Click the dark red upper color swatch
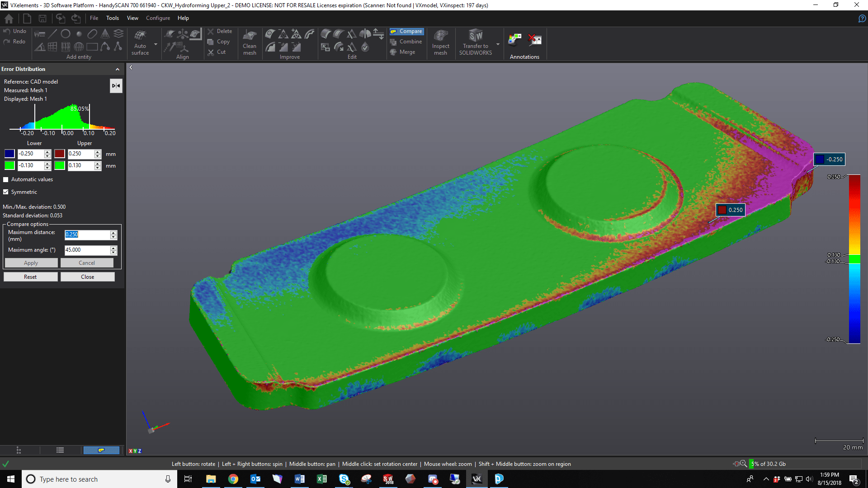 tap(59, 154)
